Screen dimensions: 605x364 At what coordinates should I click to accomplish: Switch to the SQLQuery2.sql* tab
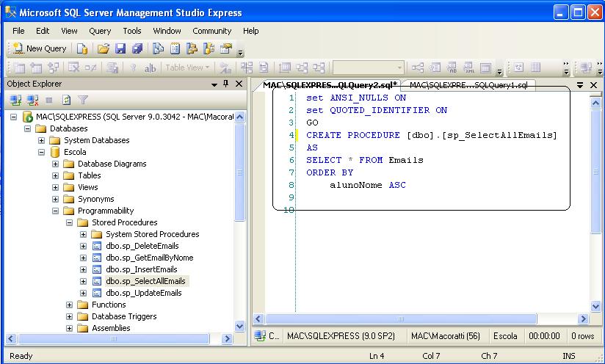[330, 85]
